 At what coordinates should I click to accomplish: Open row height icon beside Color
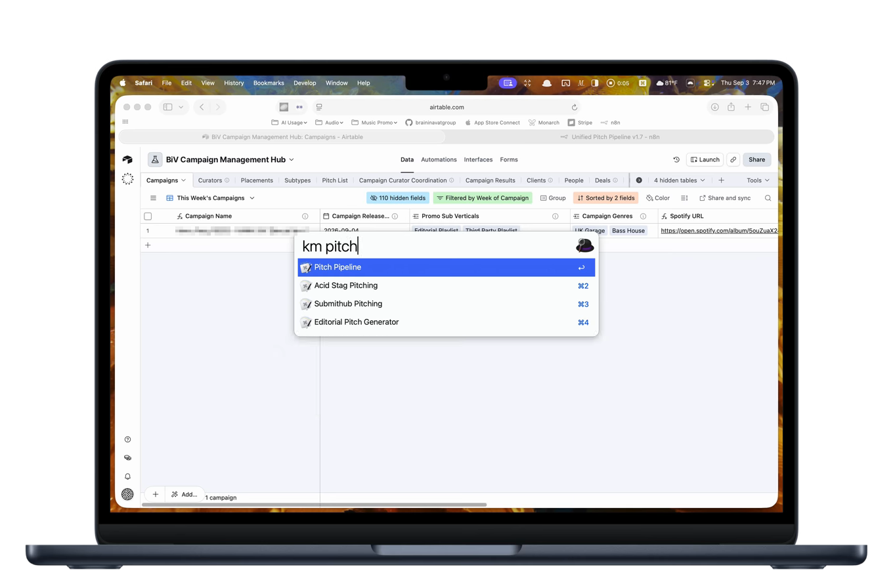click(684, 198)
